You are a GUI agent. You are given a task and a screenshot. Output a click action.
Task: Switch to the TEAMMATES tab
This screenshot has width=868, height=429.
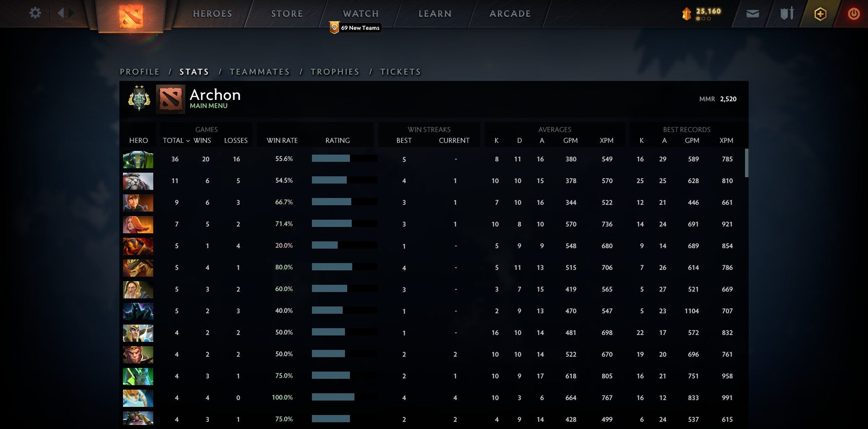pos(259,72)
